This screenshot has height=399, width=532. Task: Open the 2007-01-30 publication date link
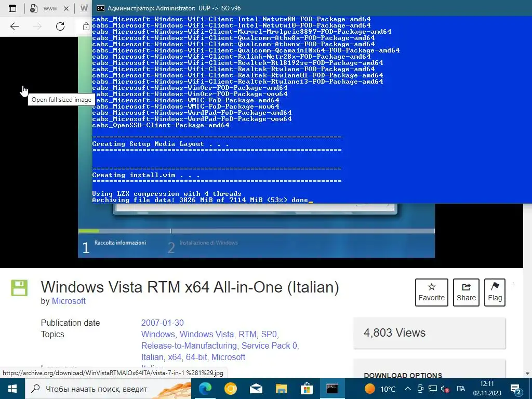[163, 323]
